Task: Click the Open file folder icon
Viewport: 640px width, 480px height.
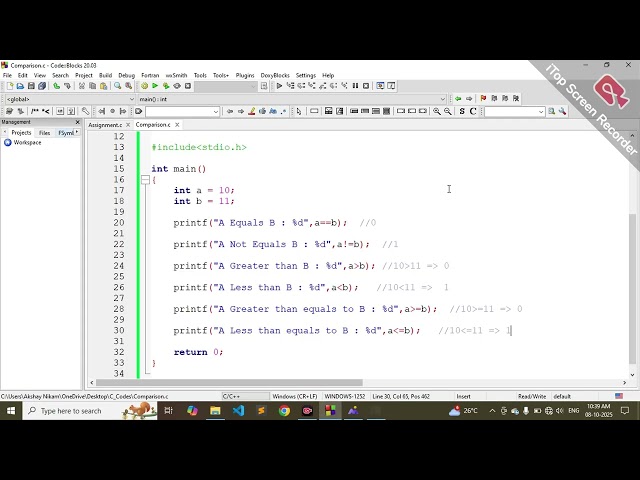Action: pos(20,86)
